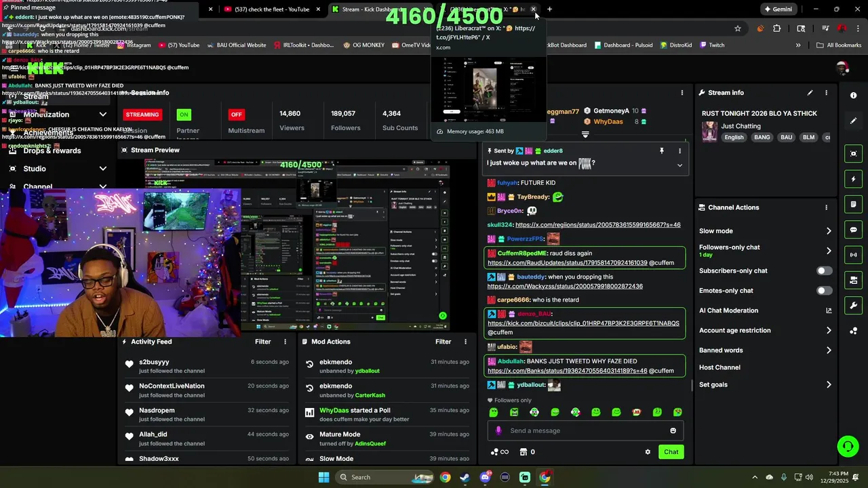This screenshot has height=488, width=868.
Task: Open BAU Official Website bookmark
Action: coord(237,45)
